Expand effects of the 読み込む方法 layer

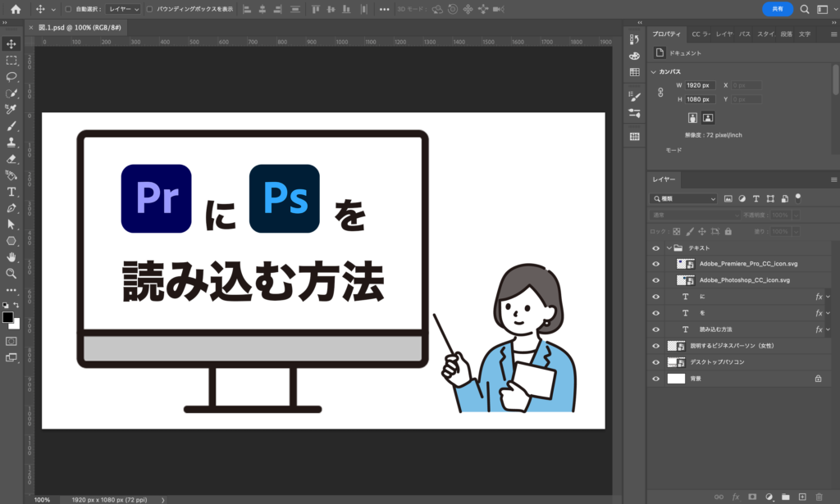click(829, 329)
